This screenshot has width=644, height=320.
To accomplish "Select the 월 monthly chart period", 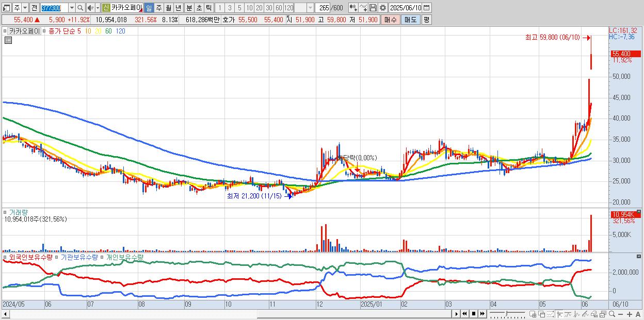I will [168, 8].
